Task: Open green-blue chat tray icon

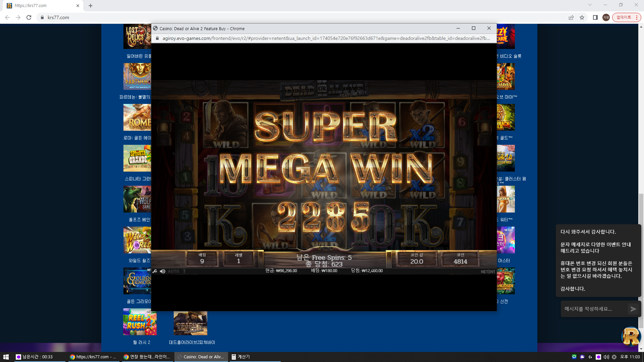Action: click(574, 357)
